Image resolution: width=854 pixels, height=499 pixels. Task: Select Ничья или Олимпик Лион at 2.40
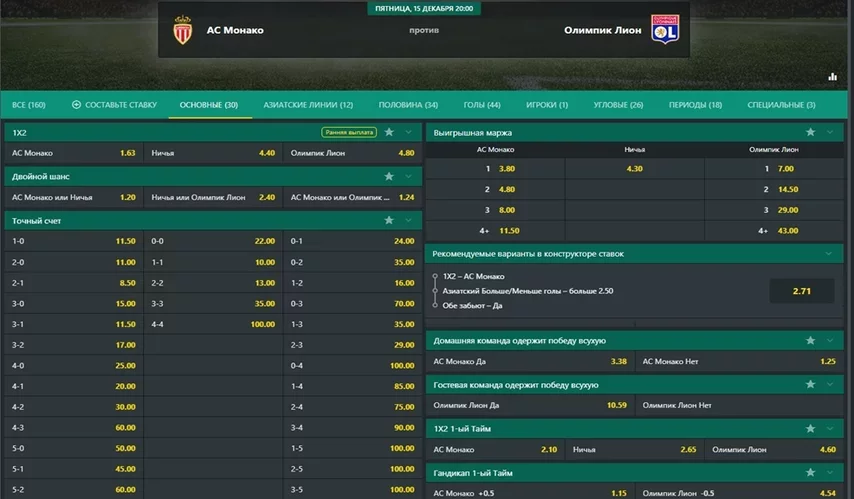pyautogui.click(x=213, y=197)
